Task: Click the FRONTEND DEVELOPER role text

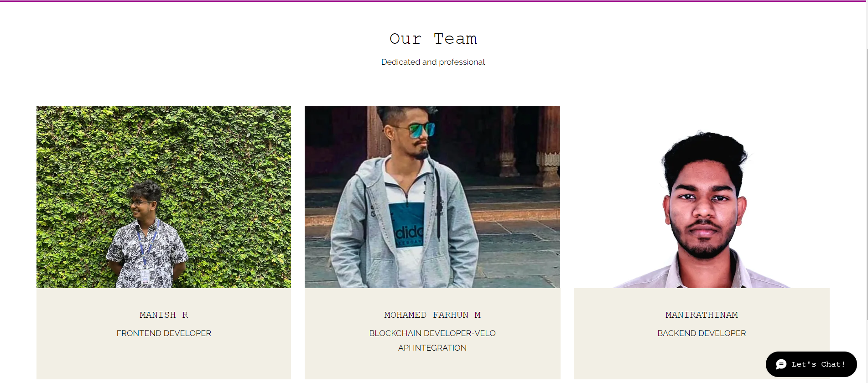Action: pos(164,333)
